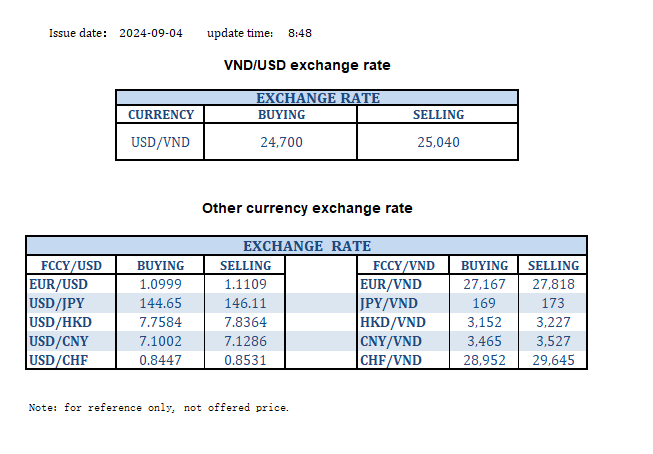The height and width of the screenshot is (454, 653).
Task: Click the FCCY/USD column header
Action: click(70, 266)
